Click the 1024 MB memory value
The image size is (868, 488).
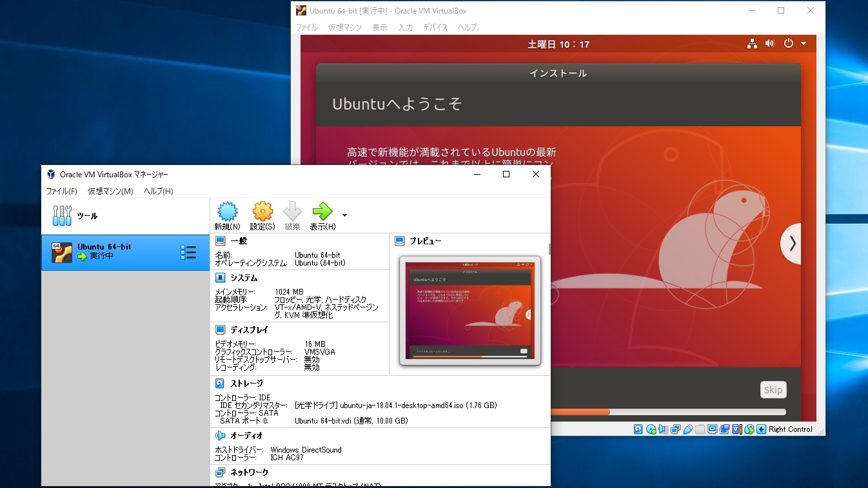(x=289, y=292)
